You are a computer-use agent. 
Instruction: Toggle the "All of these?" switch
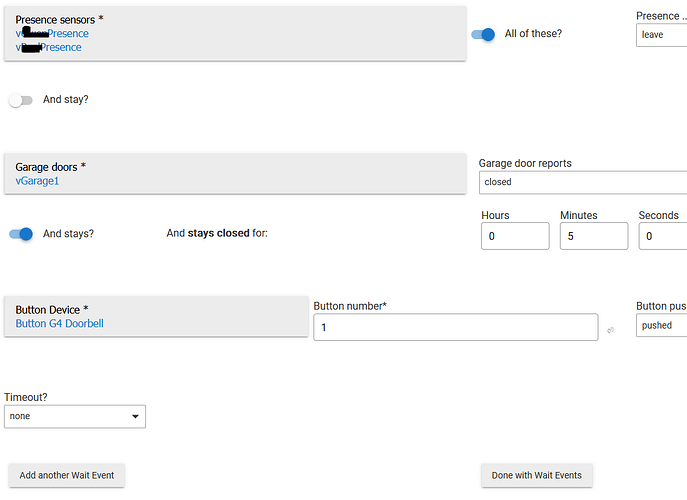(x=484, y=34)
